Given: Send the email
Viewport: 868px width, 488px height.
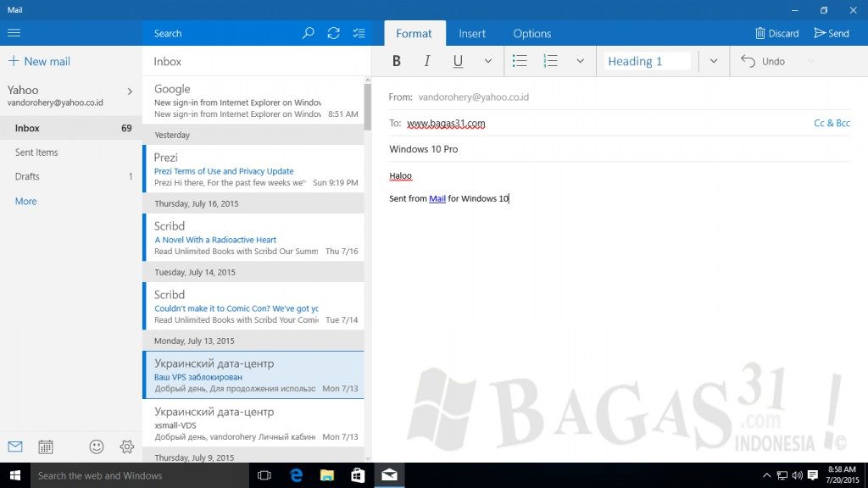Looking at the screenshot, I should [x=832, y=33].
